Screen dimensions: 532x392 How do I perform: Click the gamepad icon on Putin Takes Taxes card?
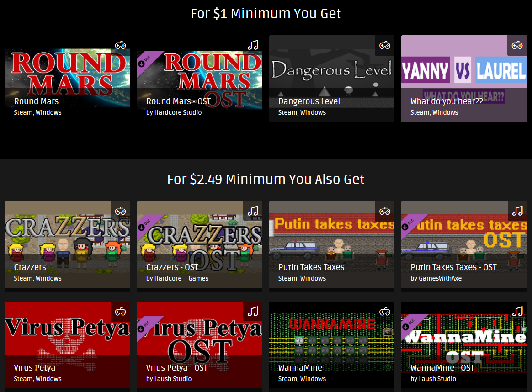(385, 211)
